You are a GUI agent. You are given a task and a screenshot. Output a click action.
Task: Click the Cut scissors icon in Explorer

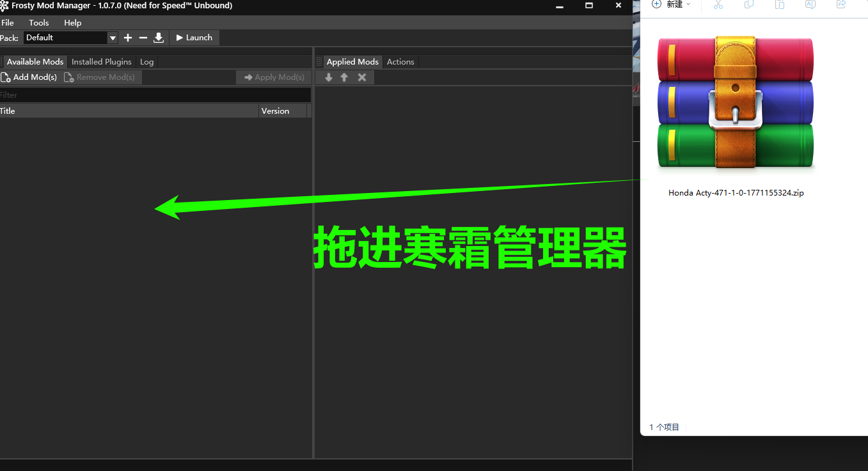[x=718, y=4]
